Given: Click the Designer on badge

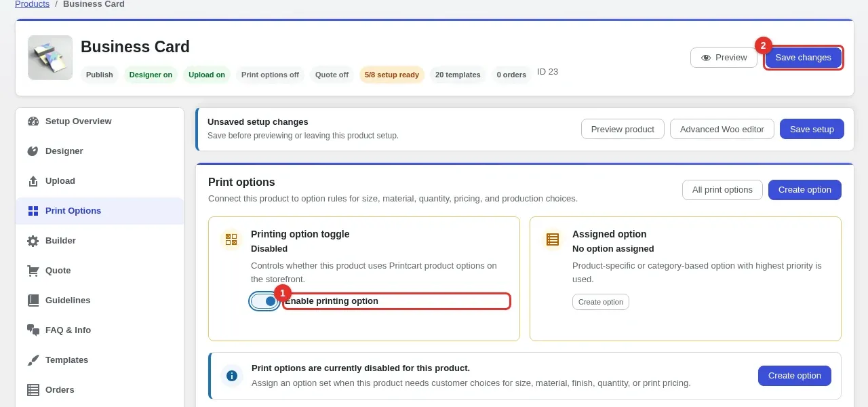Looking at the screenshot, I should (x=151, y=75).
